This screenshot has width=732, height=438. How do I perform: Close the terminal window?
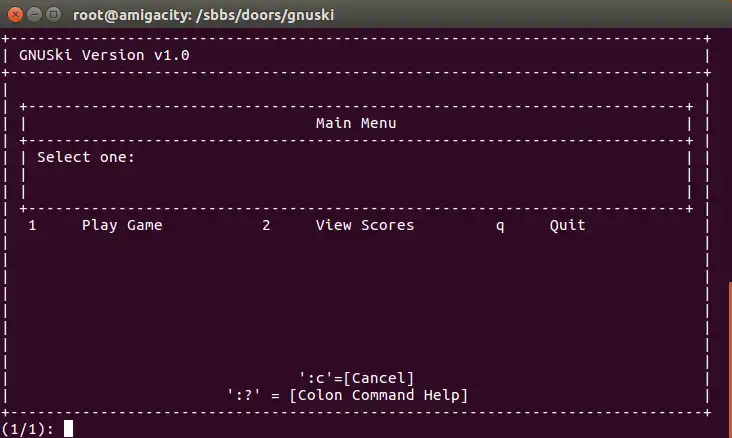pyautogui.click(x=15, y=14)
